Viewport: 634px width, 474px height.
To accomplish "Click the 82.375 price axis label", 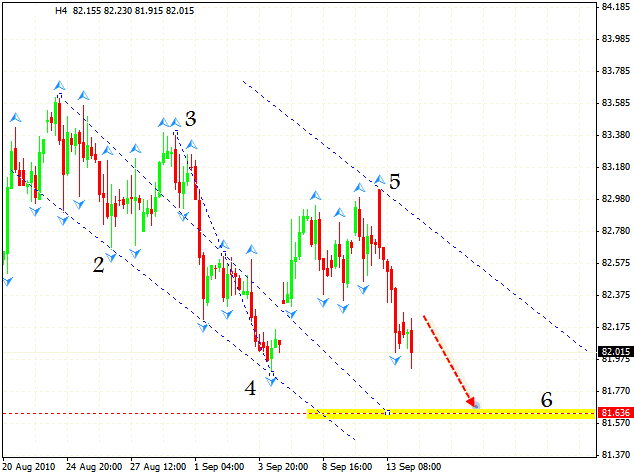I will coord(616,295).
